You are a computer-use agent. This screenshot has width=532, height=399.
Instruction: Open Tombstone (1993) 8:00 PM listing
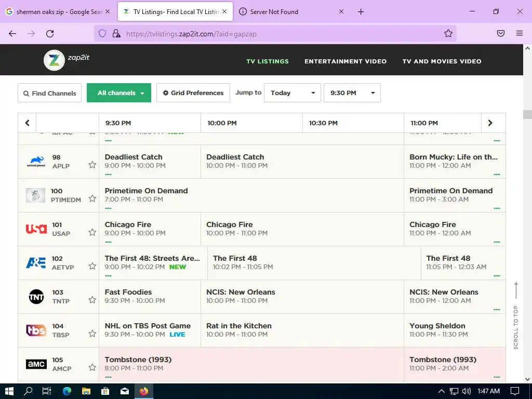point(251,364)
